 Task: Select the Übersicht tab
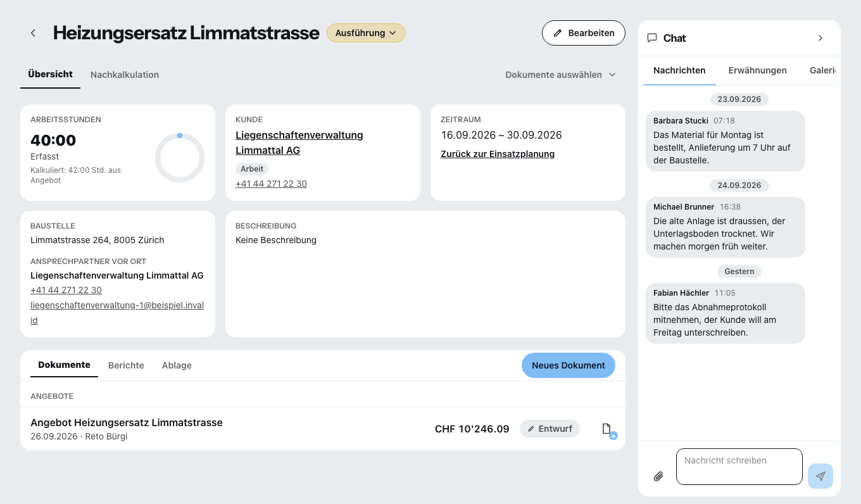pyautogui.click(x=51, y=74)
